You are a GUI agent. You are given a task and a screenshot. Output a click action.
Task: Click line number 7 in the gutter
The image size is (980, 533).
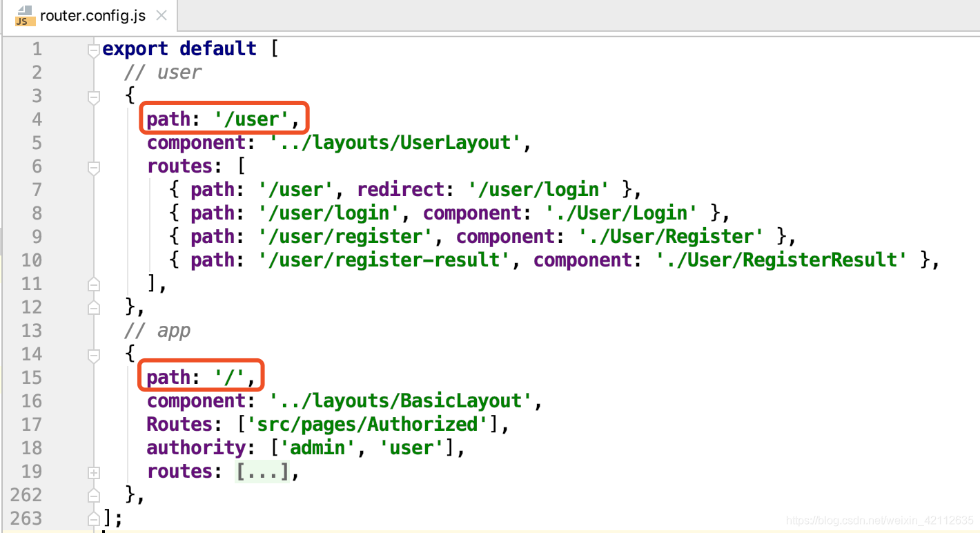click(x=37, y=190)
